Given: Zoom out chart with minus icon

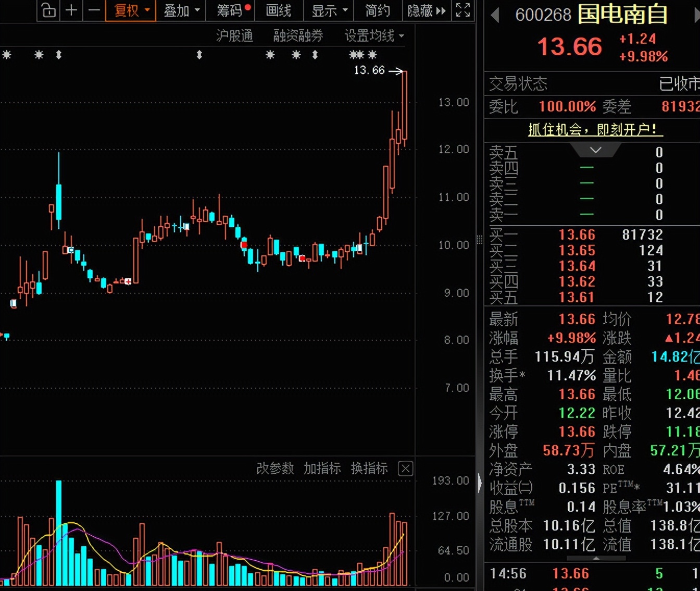Looking at the screenshot, I should [94, 10].
